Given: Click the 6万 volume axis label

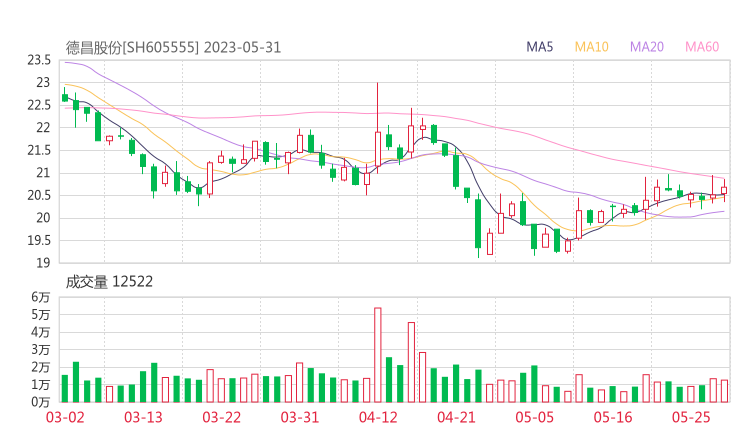Looking at the screenshot, I should (x=41, y=297).
